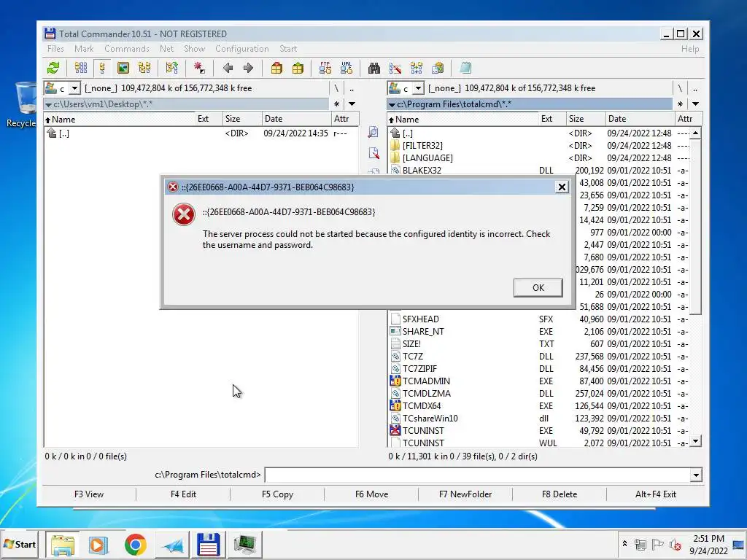Toggle the full details view icon

coord(102,68)
